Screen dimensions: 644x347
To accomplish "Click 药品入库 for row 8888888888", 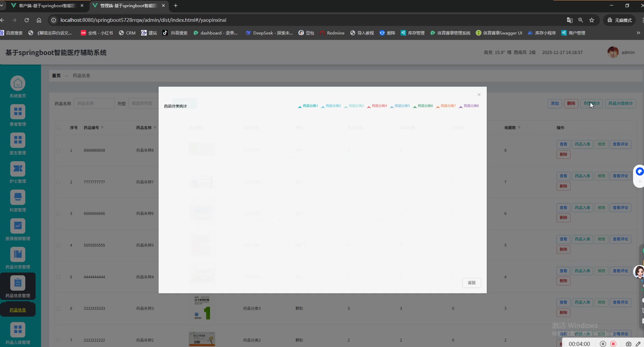I will 582,144.
